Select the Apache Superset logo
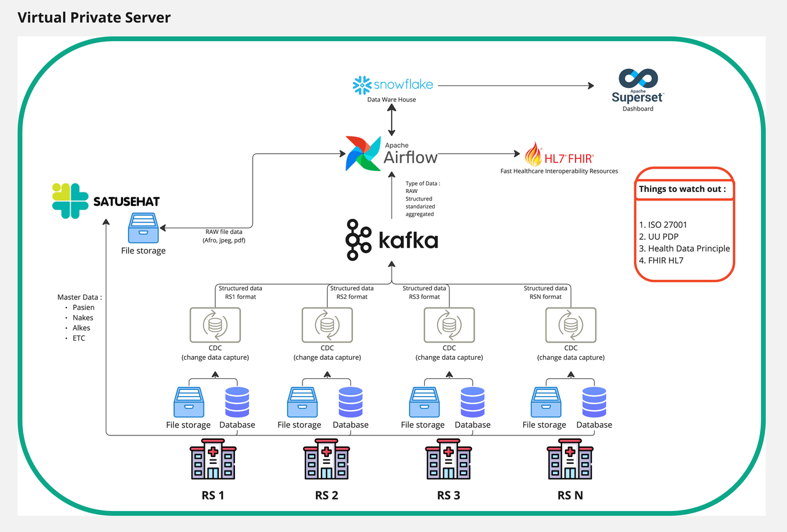 click(638, 85)
